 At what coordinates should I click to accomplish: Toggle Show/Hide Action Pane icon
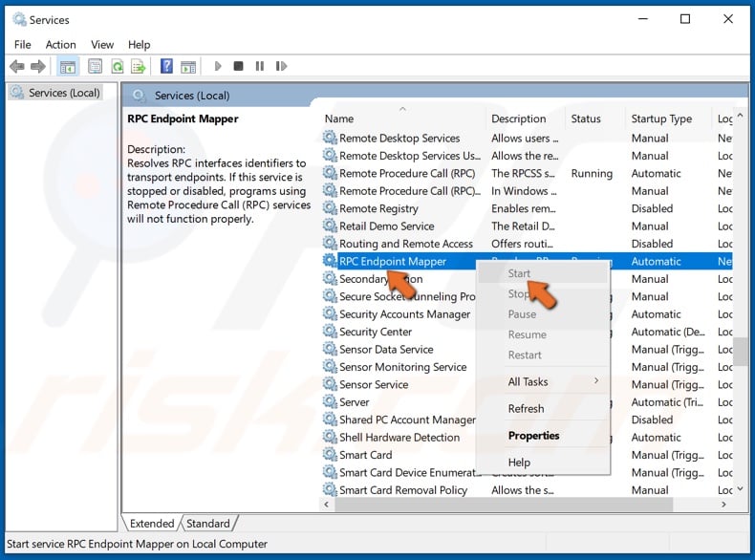click(188, 67)
